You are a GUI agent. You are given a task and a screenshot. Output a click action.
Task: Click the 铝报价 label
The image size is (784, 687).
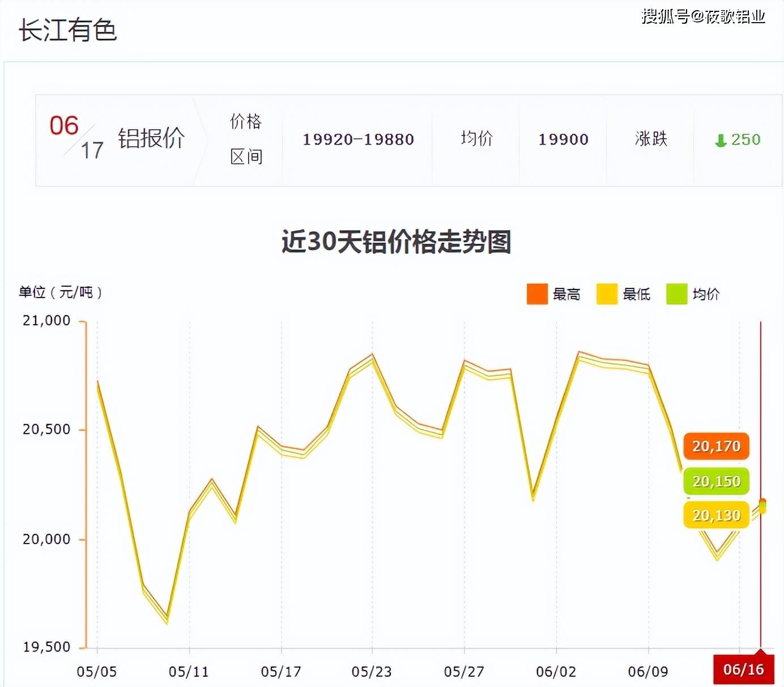click(151, 138)
